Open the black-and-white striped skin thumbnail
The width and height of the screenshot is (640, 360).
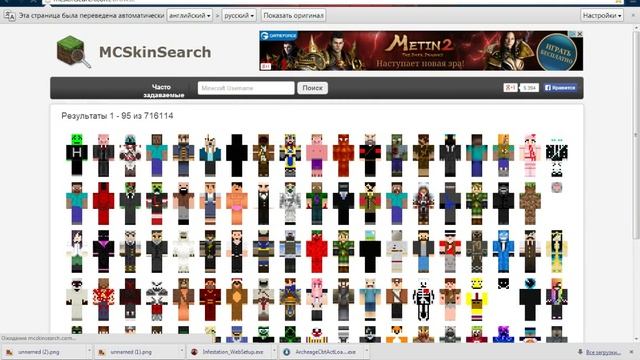pos(557,157)
